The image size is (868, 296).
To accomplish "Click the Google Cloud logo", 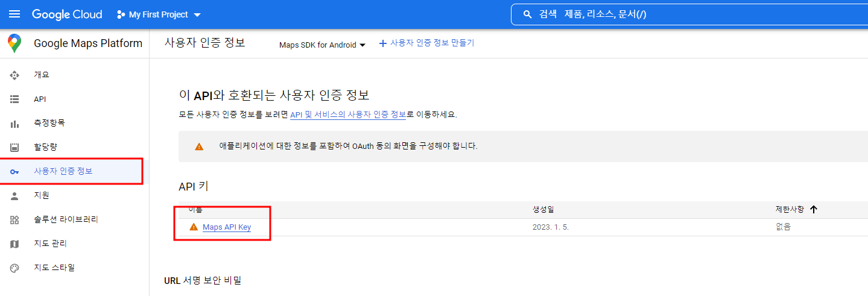I will (x=67, y=14).
